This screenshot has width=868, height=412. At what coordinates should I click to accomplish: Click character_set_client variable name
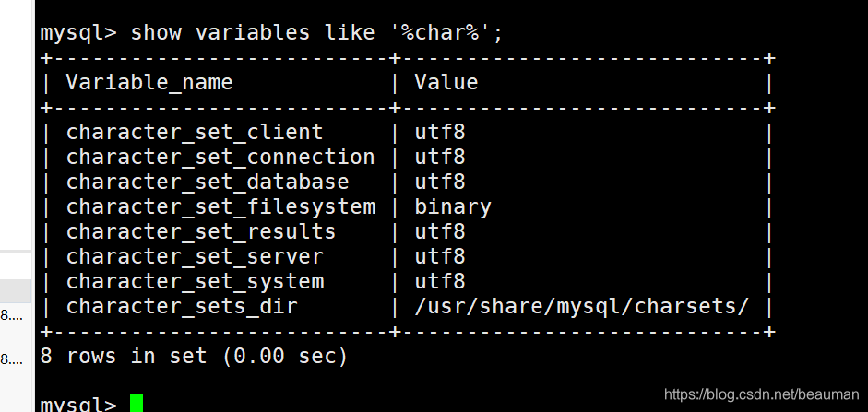[195, 132]
